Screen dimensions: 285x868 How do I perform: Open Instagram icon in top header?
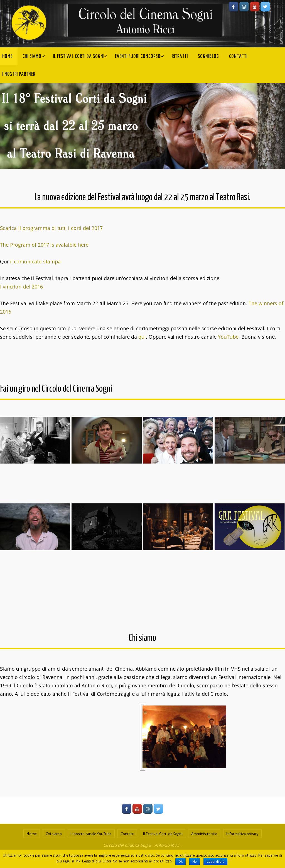tap(244, 6)
